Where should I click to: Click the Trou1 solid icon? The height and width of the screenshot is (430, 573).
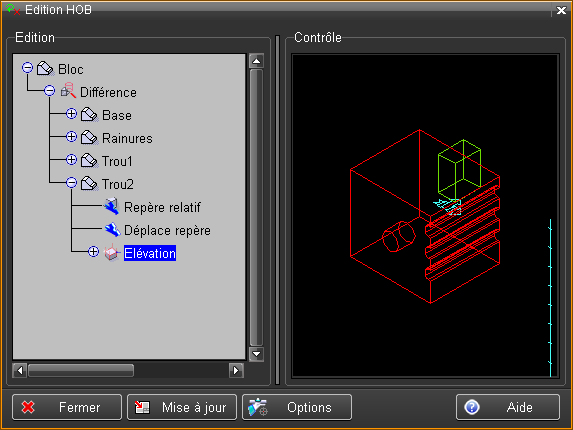tap(89, 161)
